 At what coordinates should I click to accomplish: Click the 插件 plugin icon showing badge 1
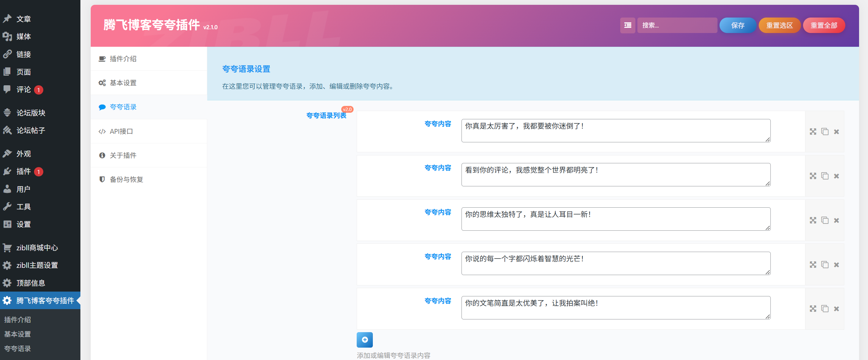pos(8,171)
